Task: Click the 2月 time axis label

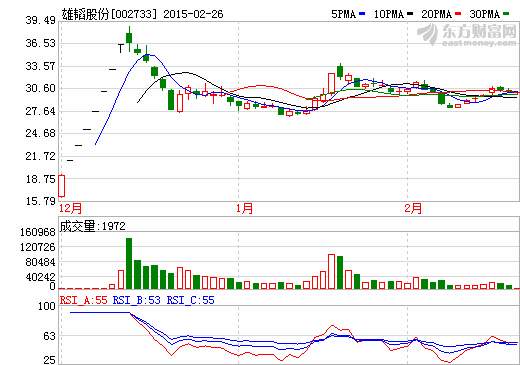Action: pyautogui.click(x=413, y=209)
